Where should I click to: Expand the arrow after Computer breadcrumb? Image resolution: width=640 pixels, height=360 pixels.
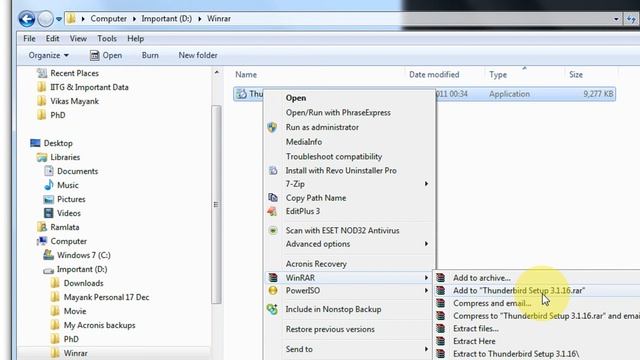tap(134, 19)
